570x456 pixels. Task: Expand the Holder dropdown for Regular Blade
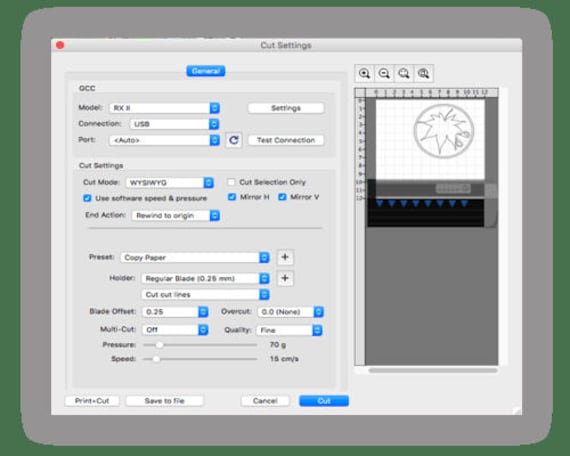pyautogui.click(x=205, y=279)
